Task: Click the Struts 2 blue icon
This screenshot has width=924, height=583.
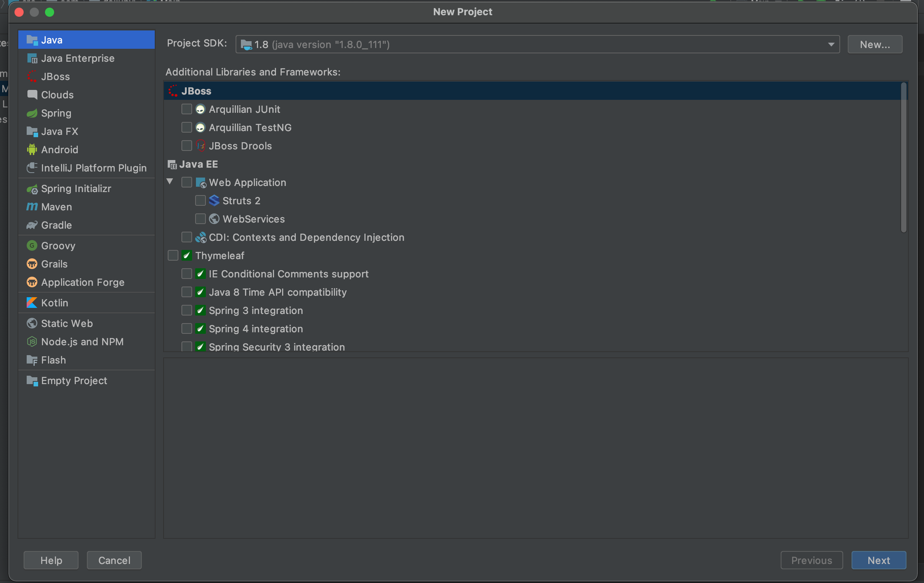Action: pos(214,200)
